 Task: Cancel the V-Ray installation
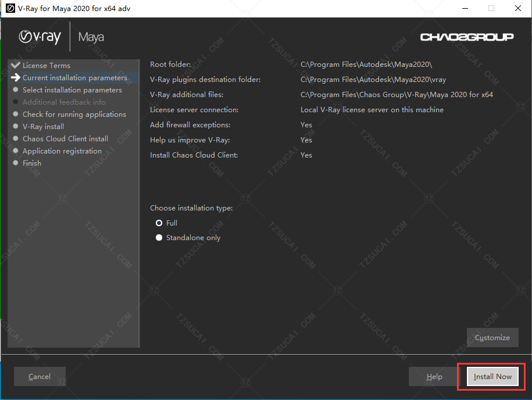pos(40,377)
